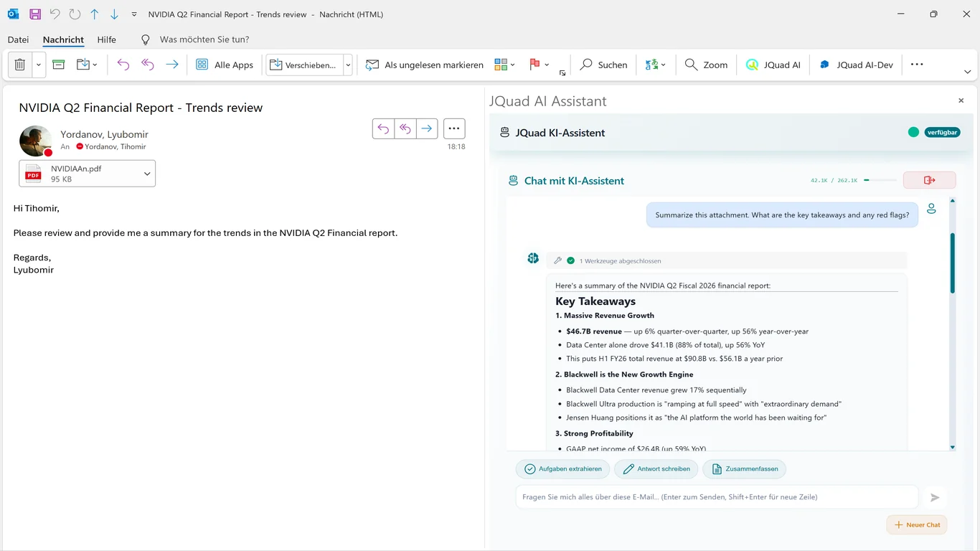This screenshot has width=980, height=551.
Task: Click the Zoom magnifier button
Action: click(706, 65)
